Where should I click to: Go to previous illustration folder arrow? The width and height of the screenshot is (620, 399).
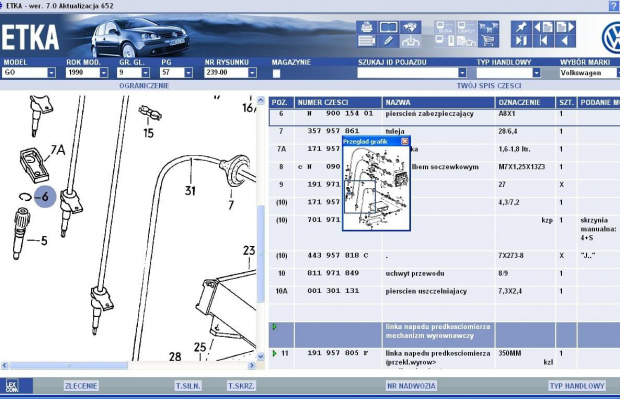(x=543, y=27)
